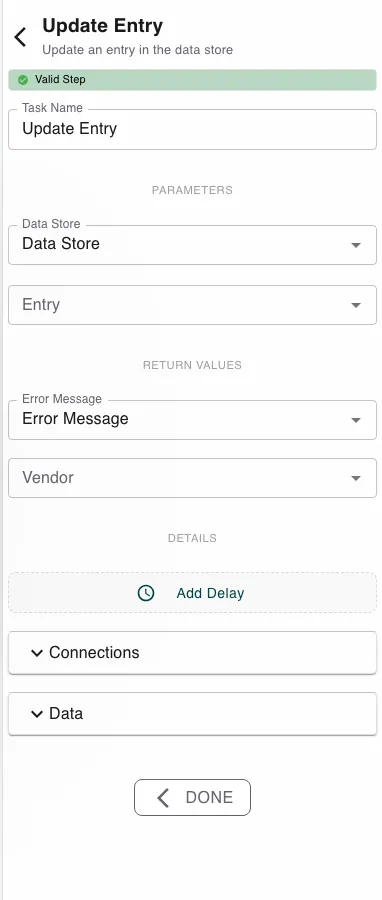Click the clock icon in Add Delay

coord(146,593)
